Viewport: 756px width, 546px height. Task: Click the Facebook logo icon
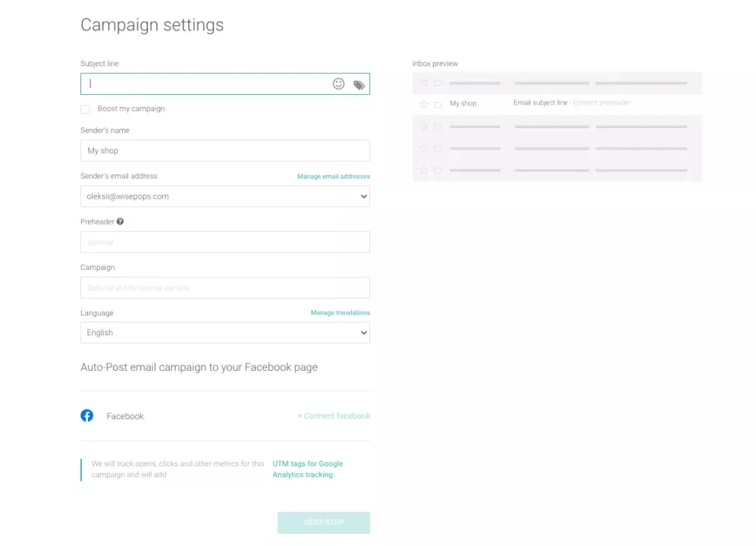pyautogui.click(x=87, y=416)
